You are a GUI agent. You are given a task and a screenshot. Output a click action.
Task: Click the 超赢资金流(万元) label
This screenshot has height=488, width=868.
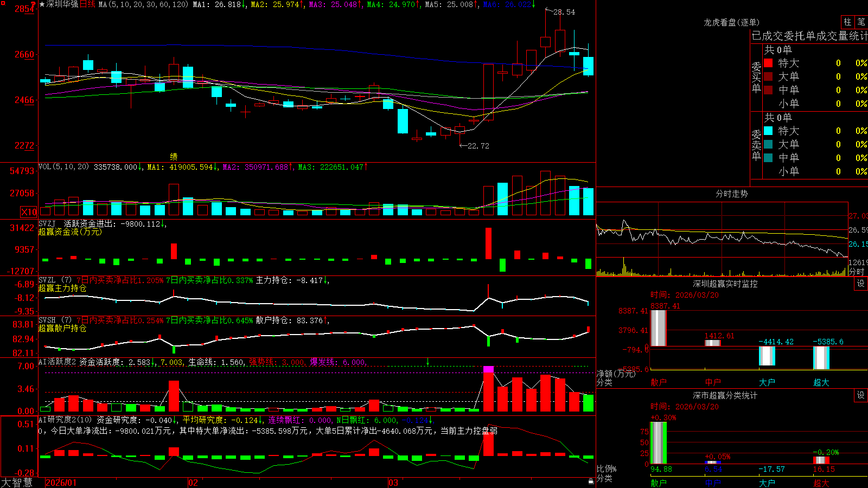click(70, 232)
